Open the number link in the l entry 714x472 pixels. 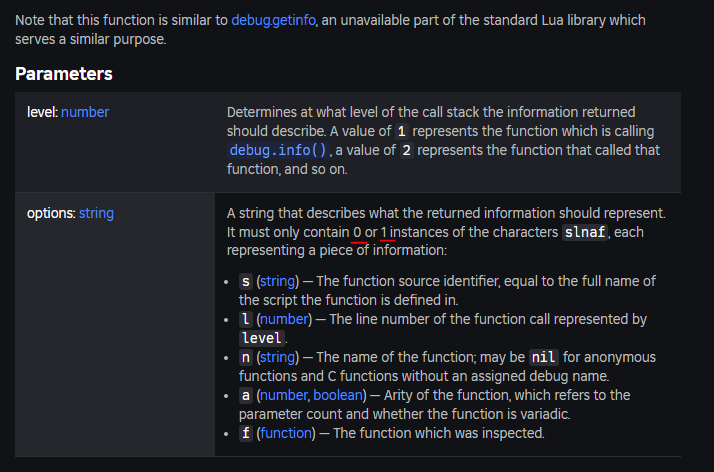pyautogui.click(x=284, y=319)
